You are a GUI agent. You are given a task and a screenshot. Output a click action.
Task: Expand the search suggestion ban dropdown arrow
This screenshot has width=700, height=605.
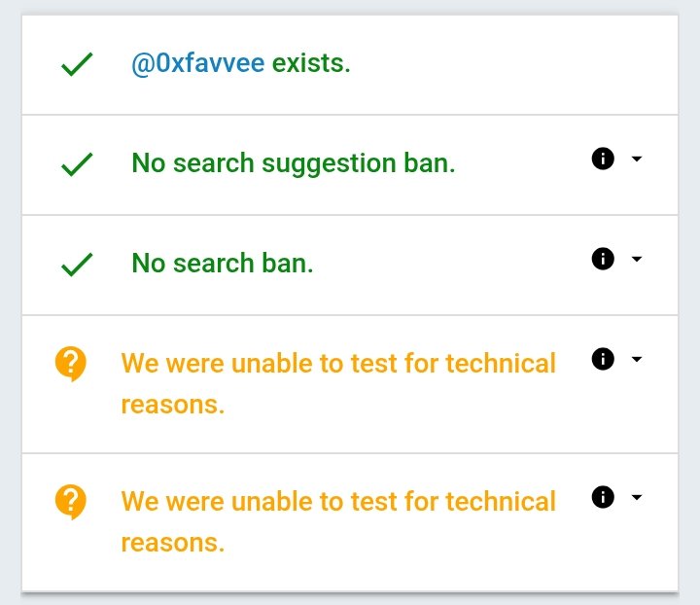coord(637,159)
